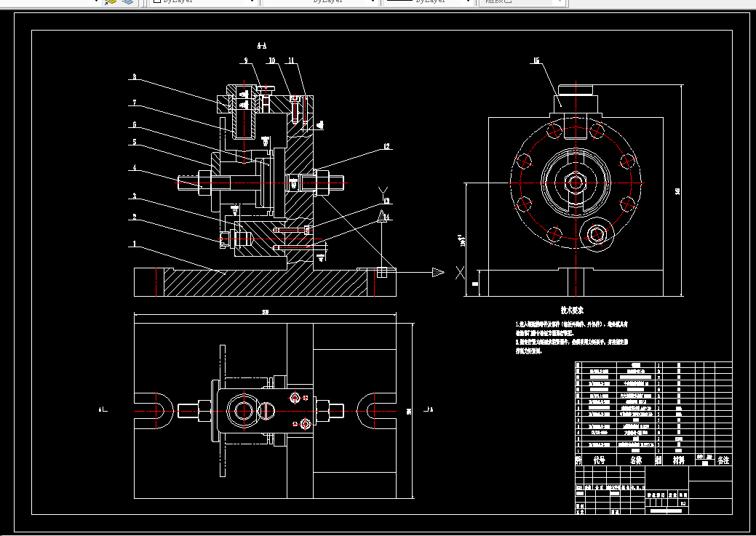Click the 名称 column header
The width and height of the screenshot is (756, 536).
(x=636, y=461)
